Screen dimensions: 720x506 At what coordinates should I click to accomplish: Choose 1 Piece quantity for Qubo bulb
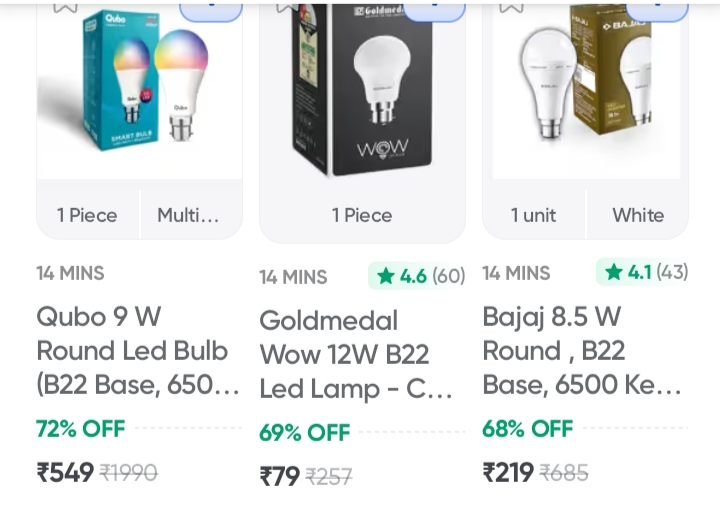click(x=87, y=215)
